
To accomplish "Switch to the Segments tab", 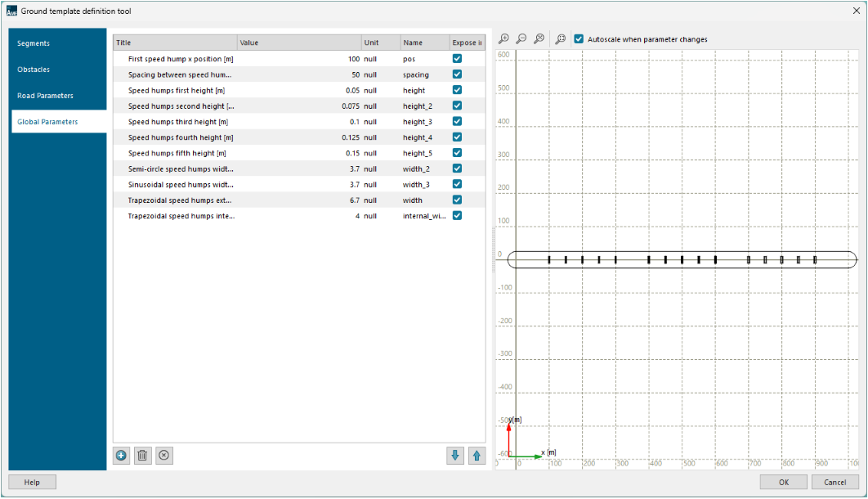I will click(34, 43).
